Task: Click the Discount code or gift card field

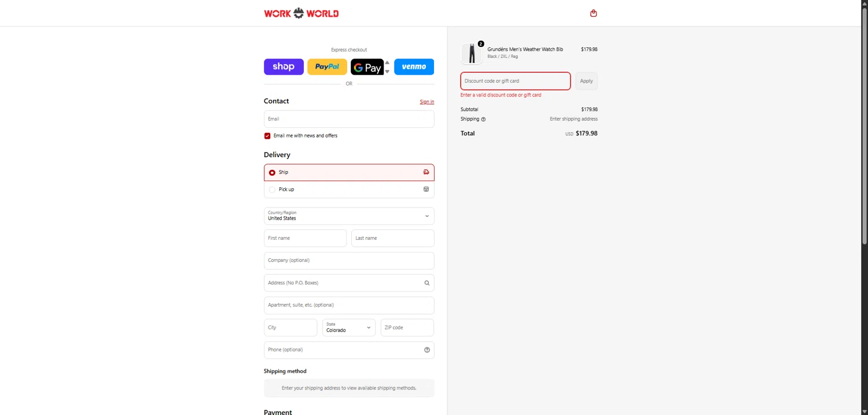Action: tap(516, 81)
